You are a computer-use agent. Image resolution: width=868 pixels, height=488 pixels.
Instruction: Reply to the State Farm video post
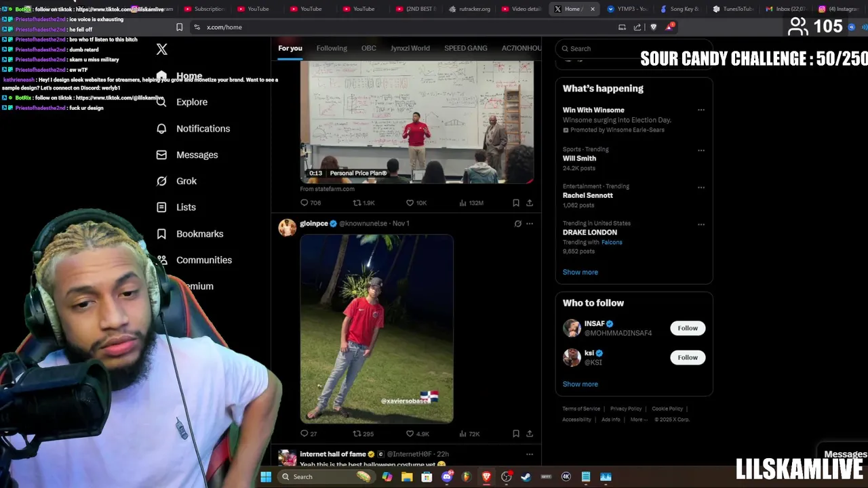click(311, 203)
